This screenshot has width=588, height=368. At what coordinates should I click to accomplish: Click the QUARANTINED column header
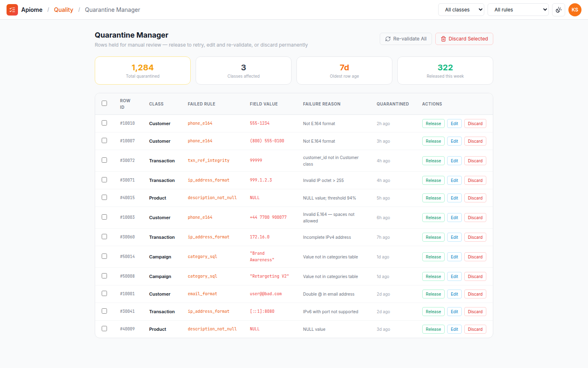coord(393,104)
